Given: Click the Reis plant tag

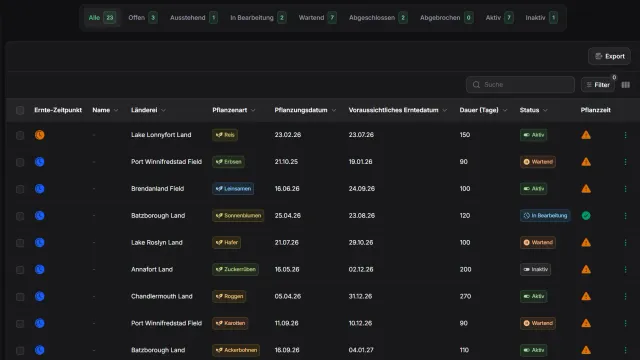Looking at the screenshot, I should point(225,135).
